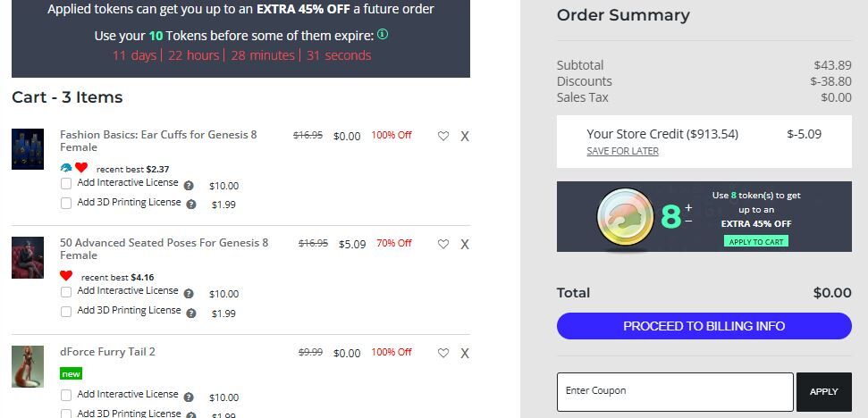This screenshot has height=418, width=868.
Task: Open Interactive License help icon for Ear Cuffs
Action: 189,185
